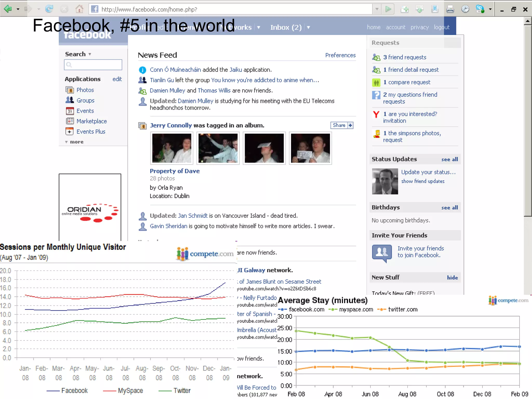Click see all Birthdays
The image size is (532, 399).
pos(449,208)
